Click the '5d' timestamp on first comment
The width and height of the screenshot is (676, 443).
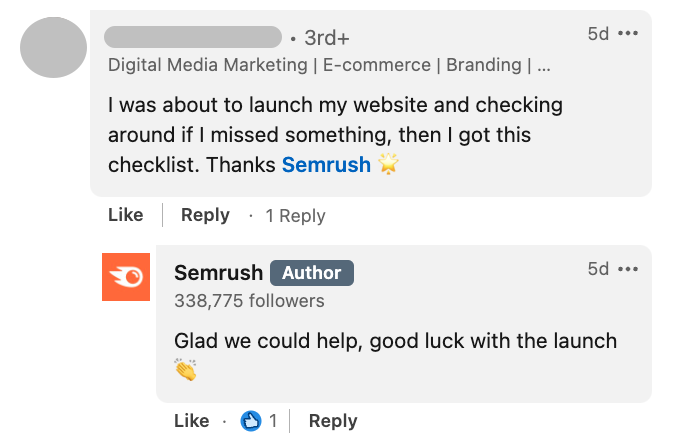tap(598, 34)
